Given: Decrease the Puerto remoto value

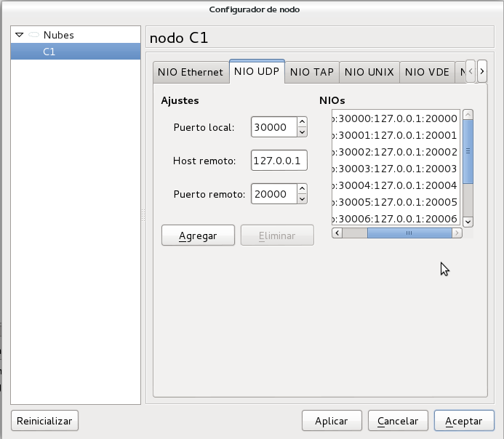Looking at the screenshot, I should click(x=303, y=198).
